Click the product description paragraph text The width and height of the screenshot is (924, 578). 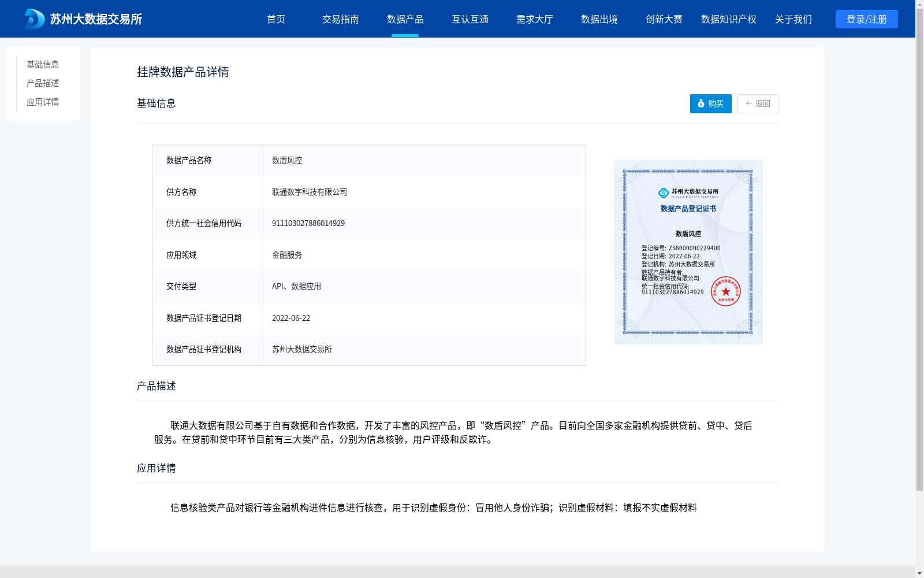pyautogui.click(x=453, y=432)
